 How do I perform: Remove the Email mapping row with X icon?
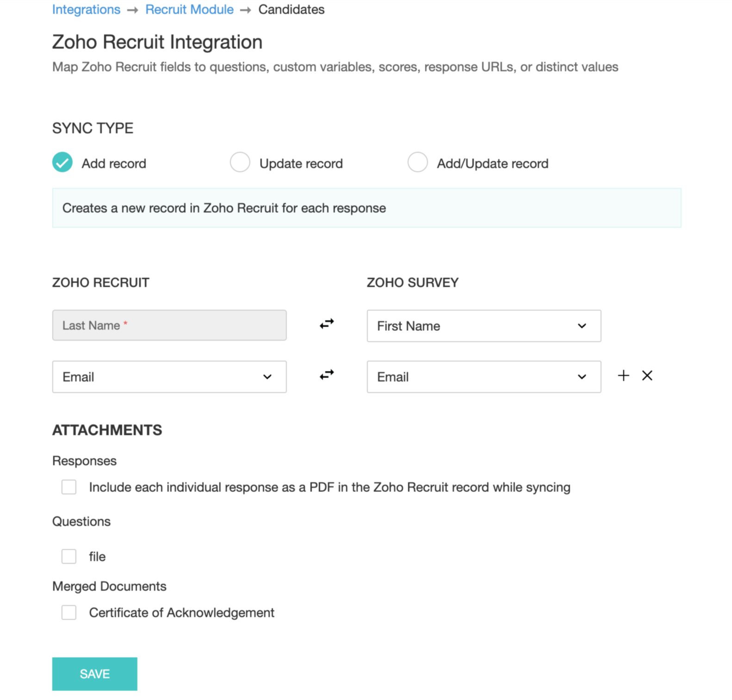647,375
